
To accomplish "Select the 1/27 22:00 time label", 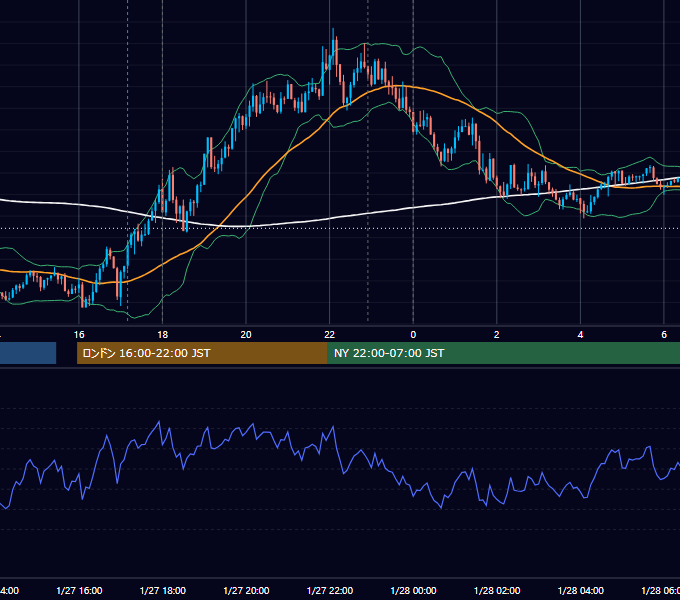I will [330, 590].
